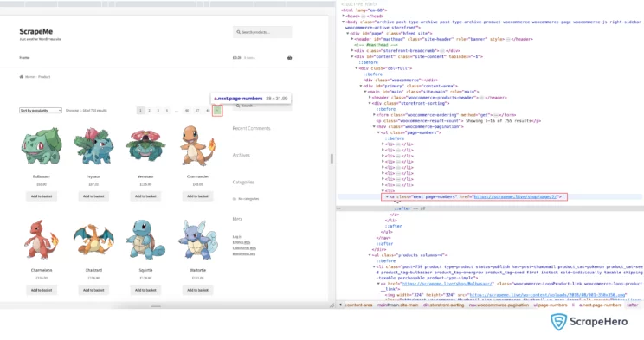
Task: Focus the Search products input field
Action: click(x=262, y=32)
